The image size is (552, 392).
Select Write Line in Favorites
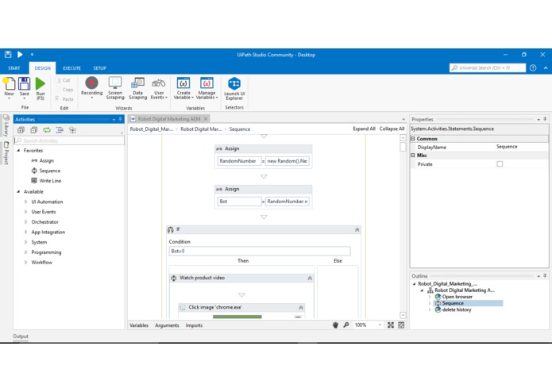(x=50, y=181)
